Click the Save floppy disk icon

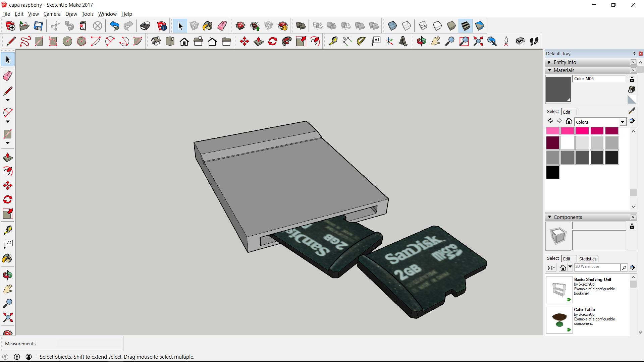[x=38, y=26]
